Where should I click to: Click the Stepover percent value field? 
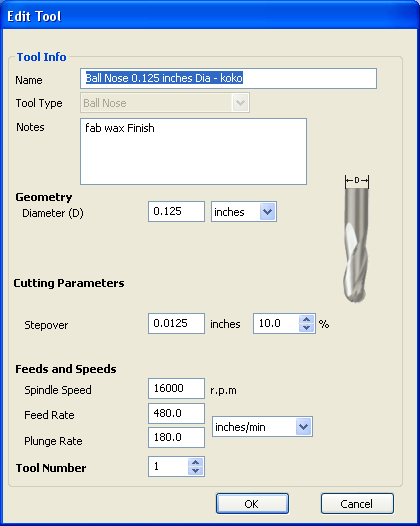point(276,323)
